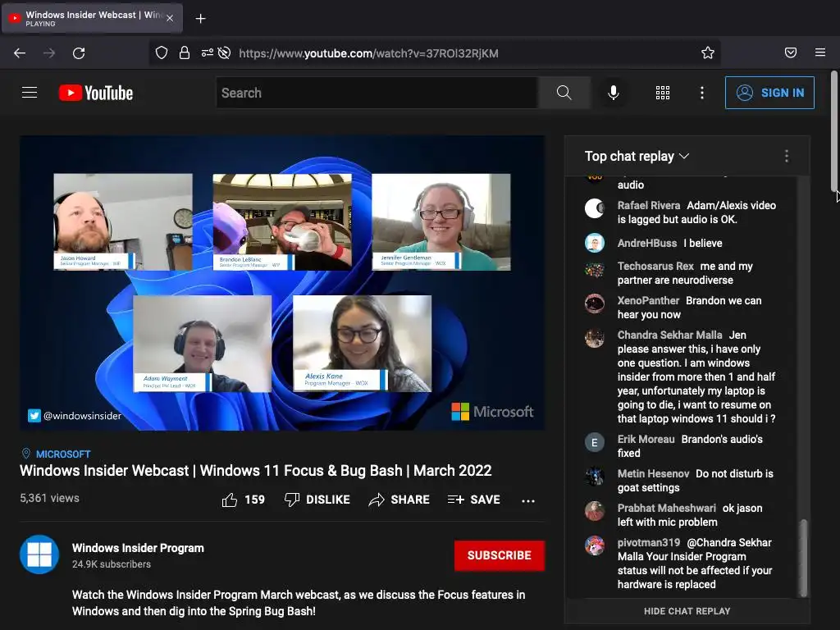Click the red SUBSCRIBE button
The image size is (840, 630).
(x=500, y=555)
